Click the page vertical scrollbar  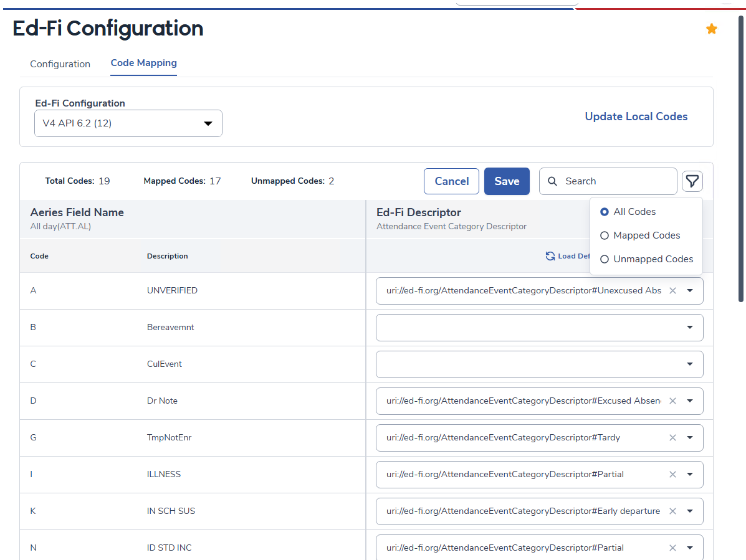pyautogui.click(x=741, y=159)
